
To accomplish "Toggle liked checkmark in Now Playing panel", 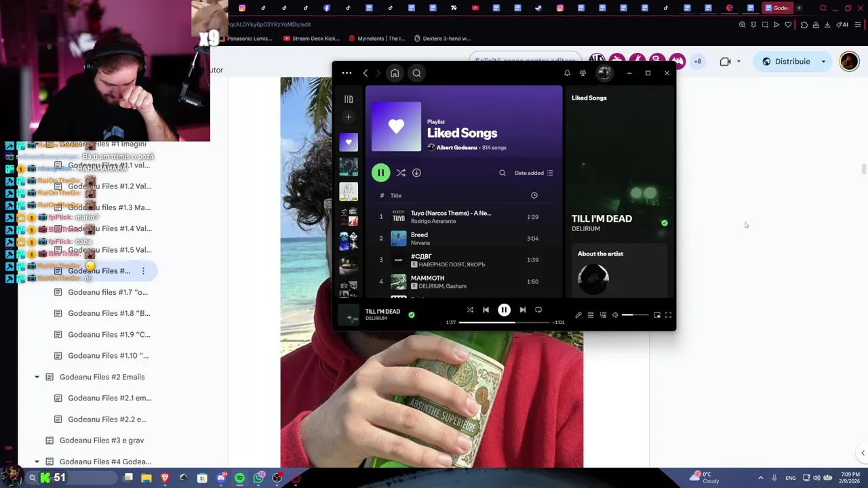I will click(665, 223).
